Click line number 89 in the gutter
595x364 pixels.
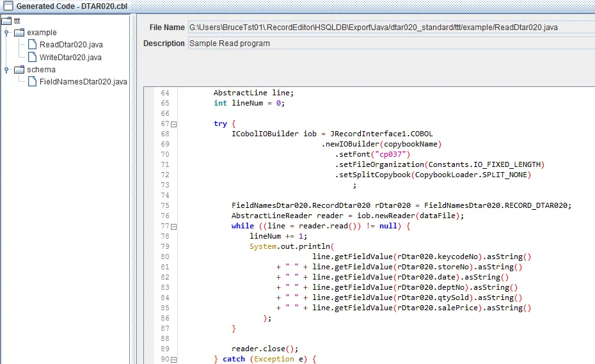165,349
